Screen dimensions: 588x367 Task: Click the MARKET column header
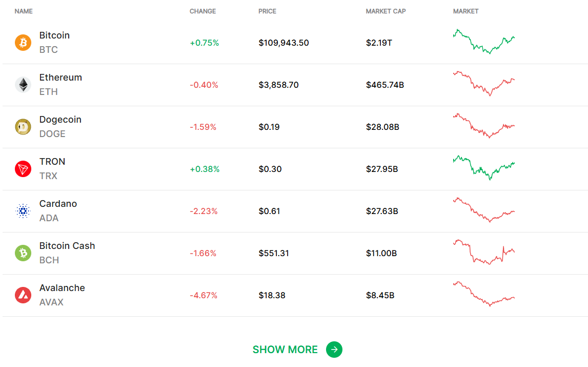point(465,11)
